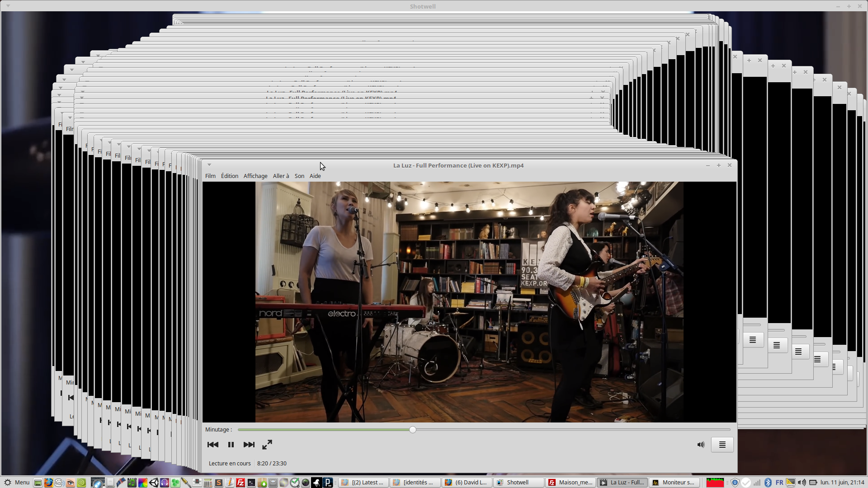868x488 pixels.
Task: Pause the playing video
Action: (231, 445)
